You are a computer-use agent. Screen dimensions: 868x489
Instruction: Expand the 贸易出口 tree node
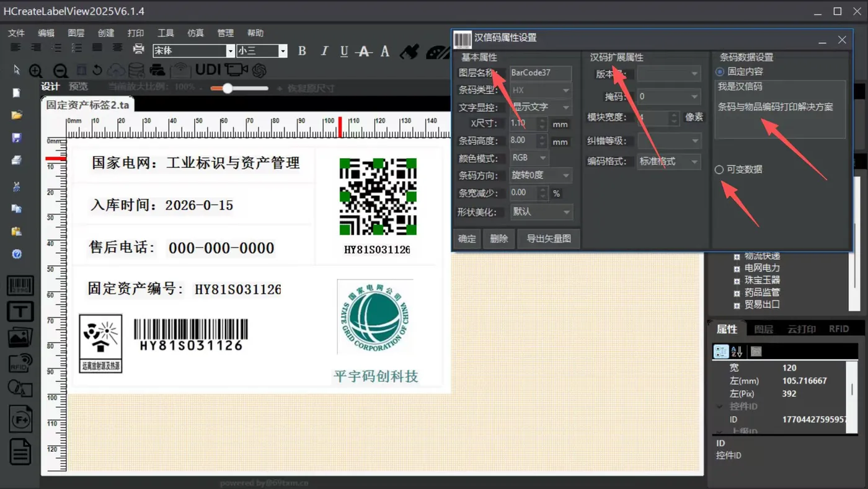[x=737, y=305]
